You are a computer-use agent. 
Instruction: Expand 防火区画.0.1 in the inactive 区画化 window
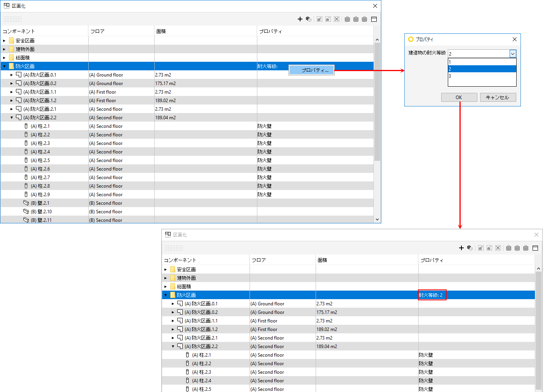pos(173,303)
